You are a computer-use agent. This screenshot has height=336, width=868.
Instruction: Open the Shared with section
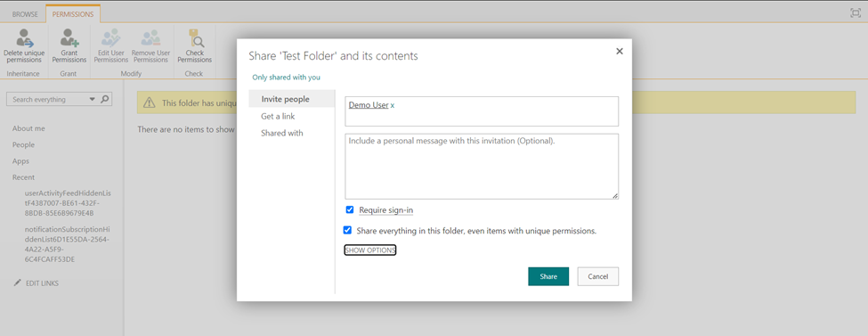282,133
